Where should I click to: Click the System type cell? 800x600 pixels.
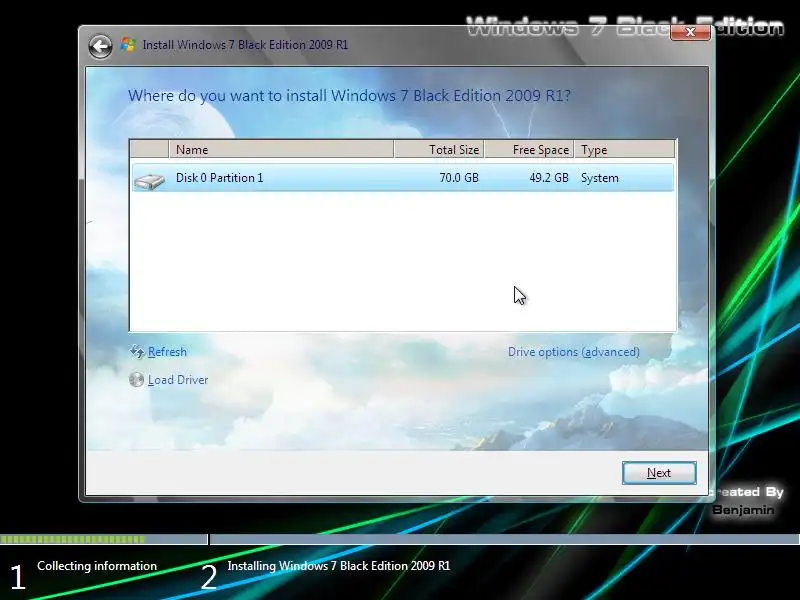(x=599, y=178)
